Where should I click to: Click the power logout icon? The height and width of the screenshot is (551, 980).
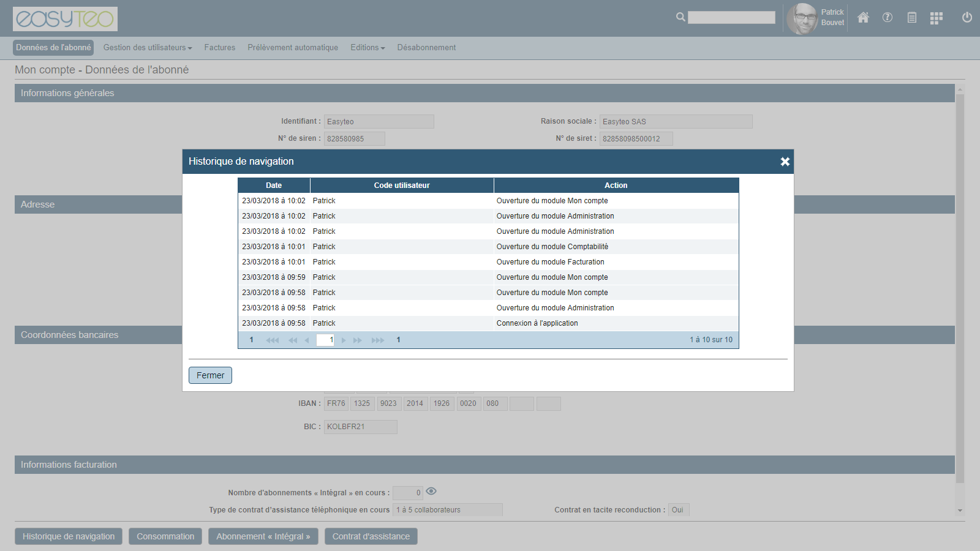(x=967, y=18)
